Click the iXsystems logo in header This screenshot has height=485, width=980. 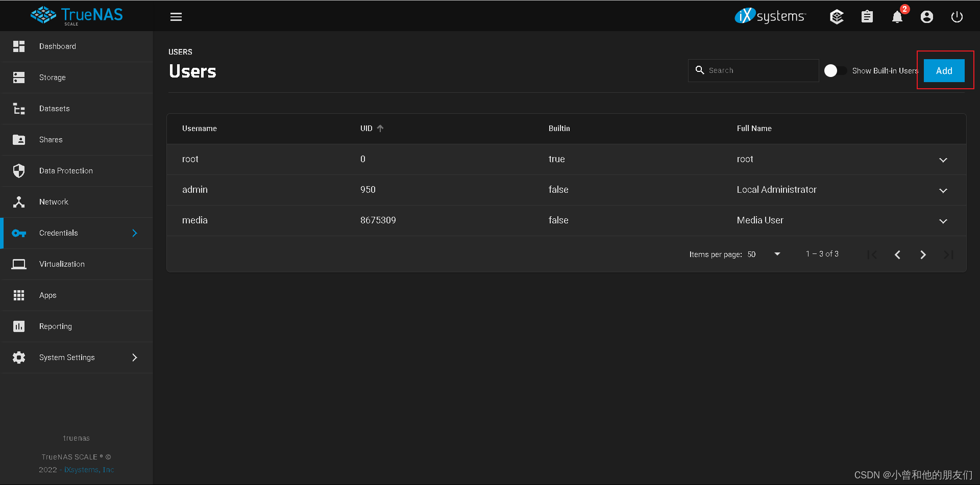770,16
